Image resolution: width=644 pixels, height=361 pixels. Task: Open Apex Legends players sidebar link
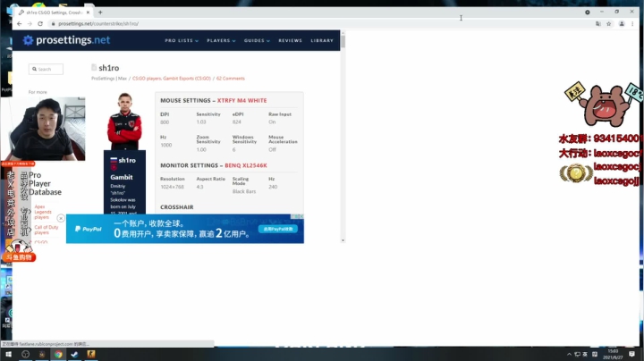[43, 212]
